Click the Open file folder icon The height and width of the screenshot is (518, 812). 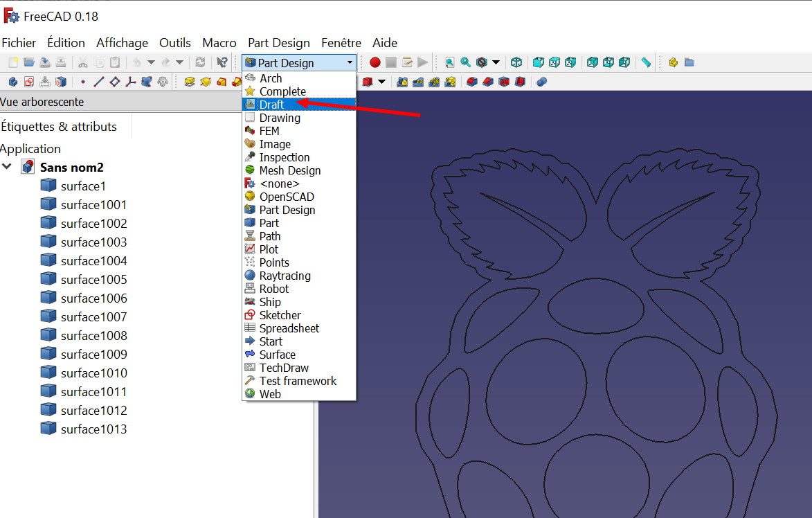(29, 63)
